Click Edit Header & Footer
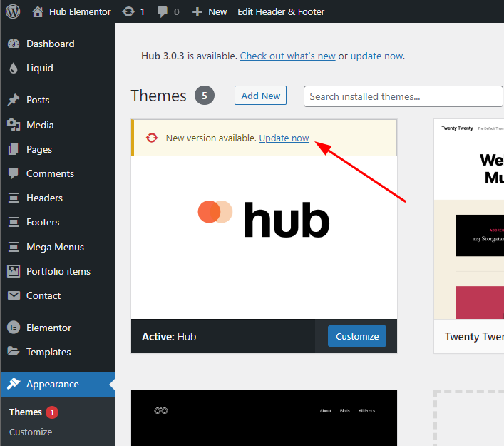Image resolution: width=504 pixels, height=446 pixels. [281, 12]
